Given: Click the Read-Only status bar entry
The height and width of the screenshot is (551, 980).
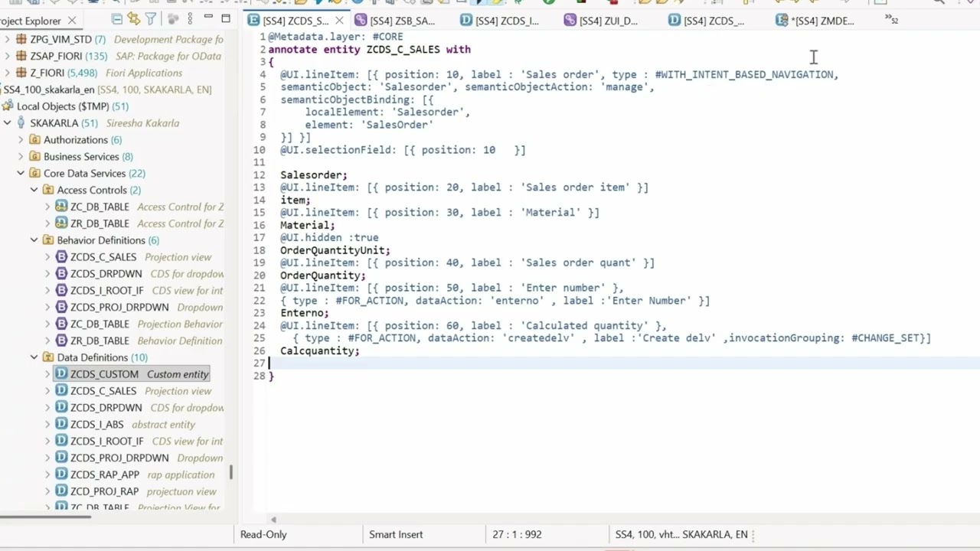Looking at the screenshot, I should coord(263,534).
